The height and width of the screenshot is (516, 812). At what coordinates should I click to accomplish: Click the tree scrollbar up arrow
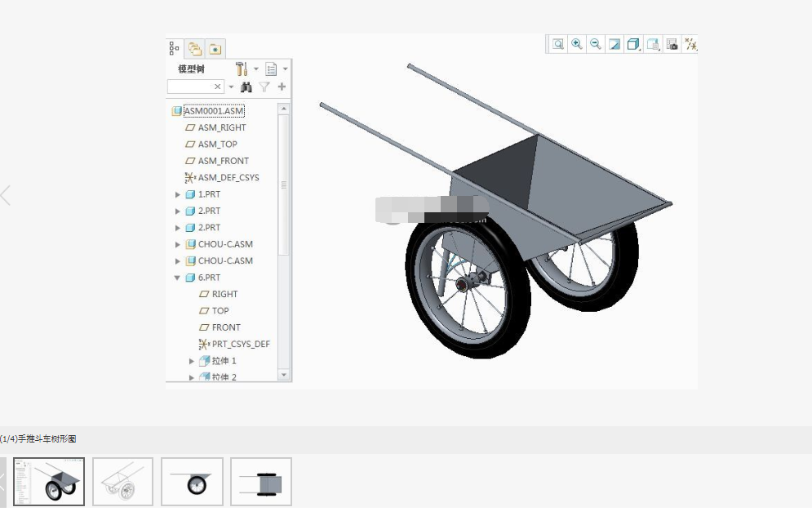[x=283, y=109]
